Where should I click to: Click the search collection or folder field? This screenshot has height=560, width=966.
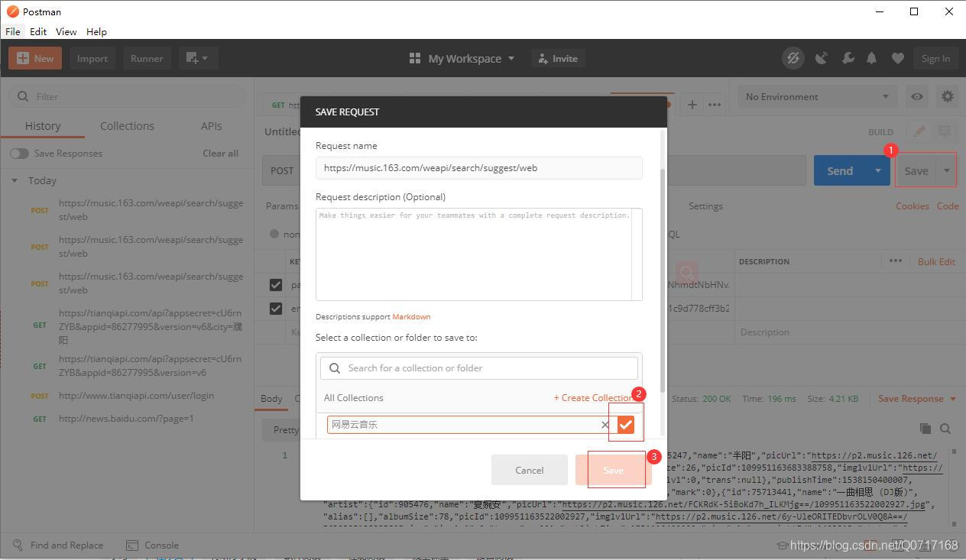tap(479, 368)
